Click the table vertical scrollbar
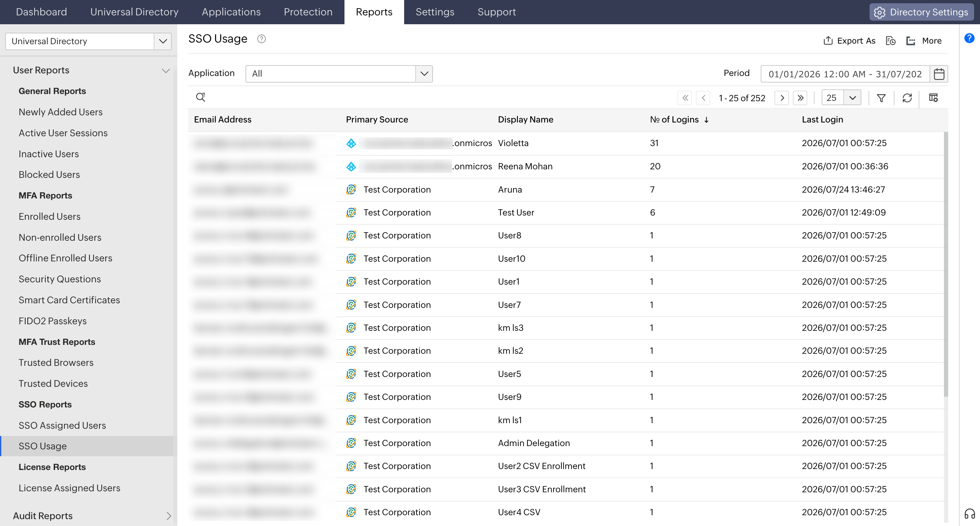The image size is (980, 526). pos(946,264)
